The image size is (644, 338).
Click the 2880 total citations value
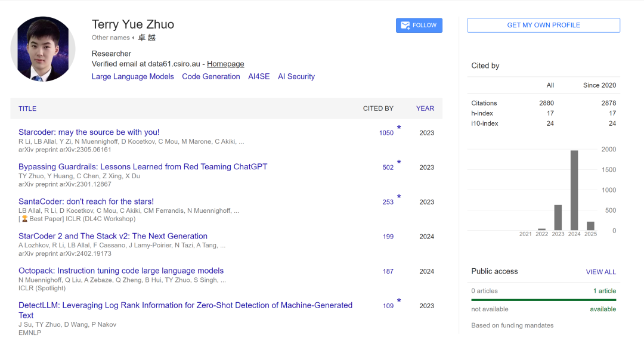(546, 103)
